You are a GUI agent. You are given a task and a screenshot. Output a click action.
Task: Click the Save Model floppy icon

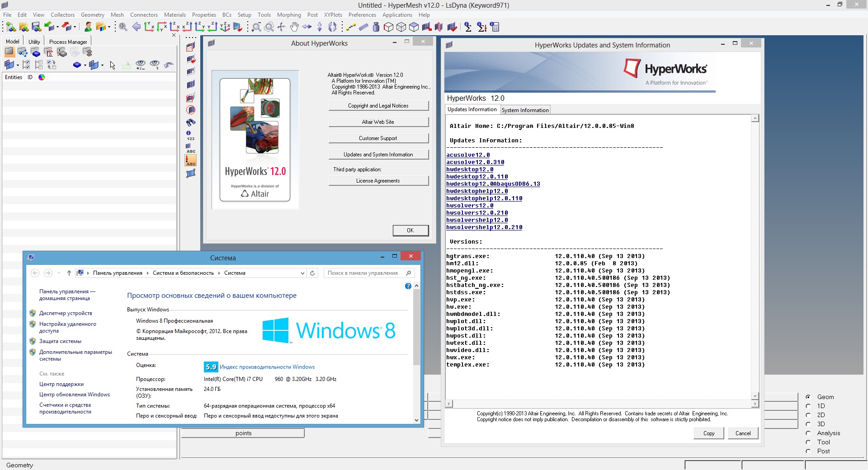[36, 27]
